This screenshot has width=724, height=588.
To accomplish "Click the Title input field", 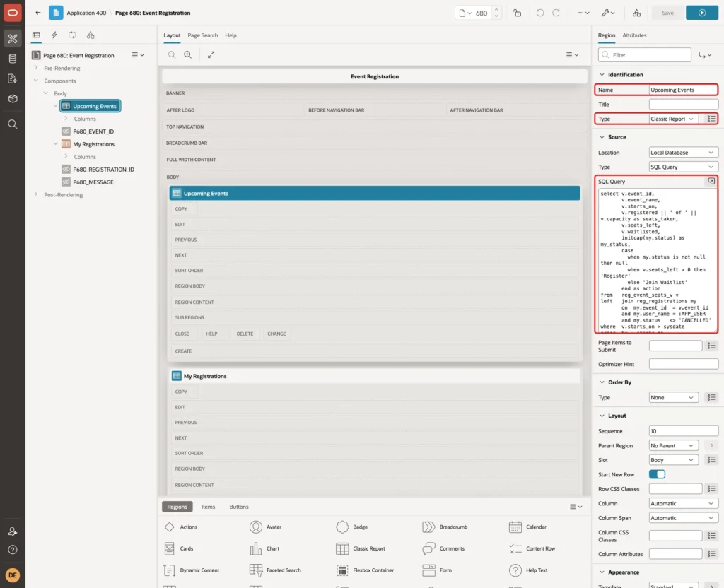I will [684, 105].
